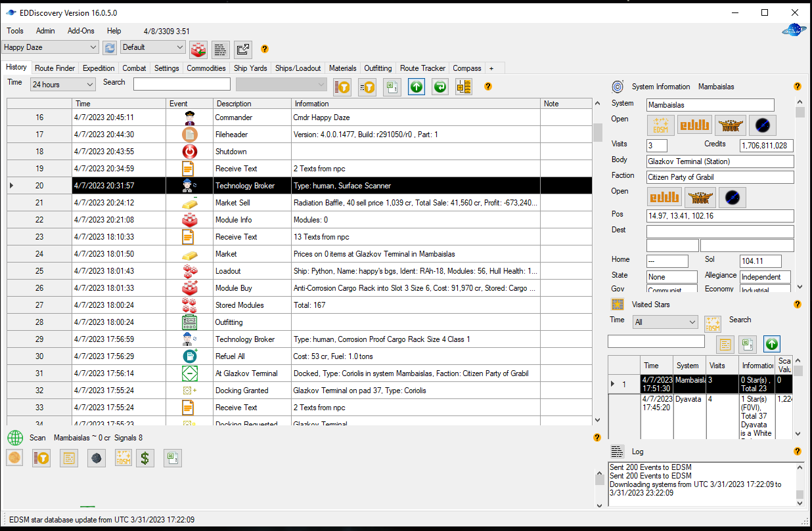Click the Scan panel planet icon
The width and height of the screenshot is (812, 531).
pos(14,457)
